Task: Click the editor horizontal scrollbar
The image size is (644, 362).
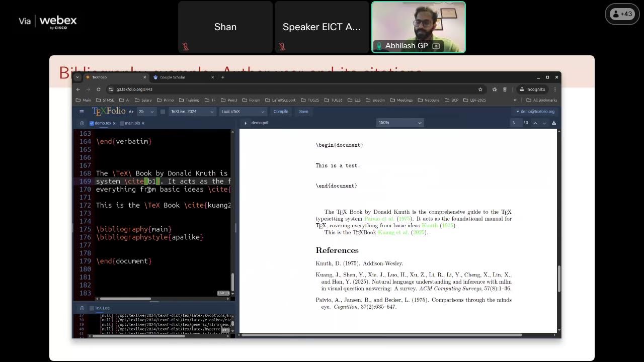Action: [125, 299]
